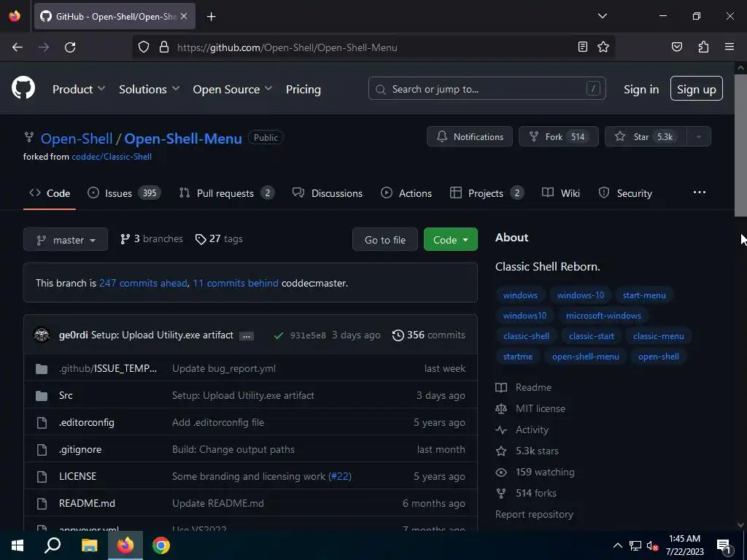Expand the Product menu
747x560 pixels.
79,89
